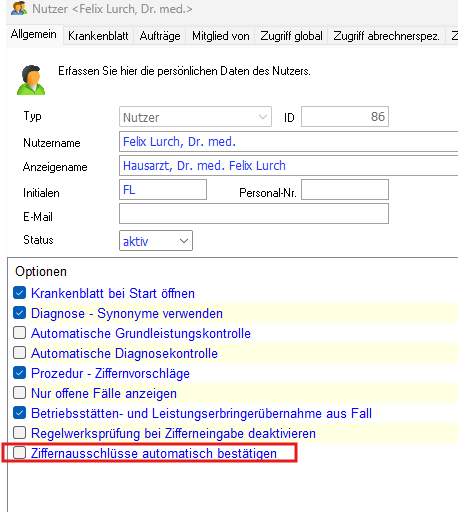458x512 pixels.
Task: Switch to the Allgemein tab
Action: [x=34, y=34]
